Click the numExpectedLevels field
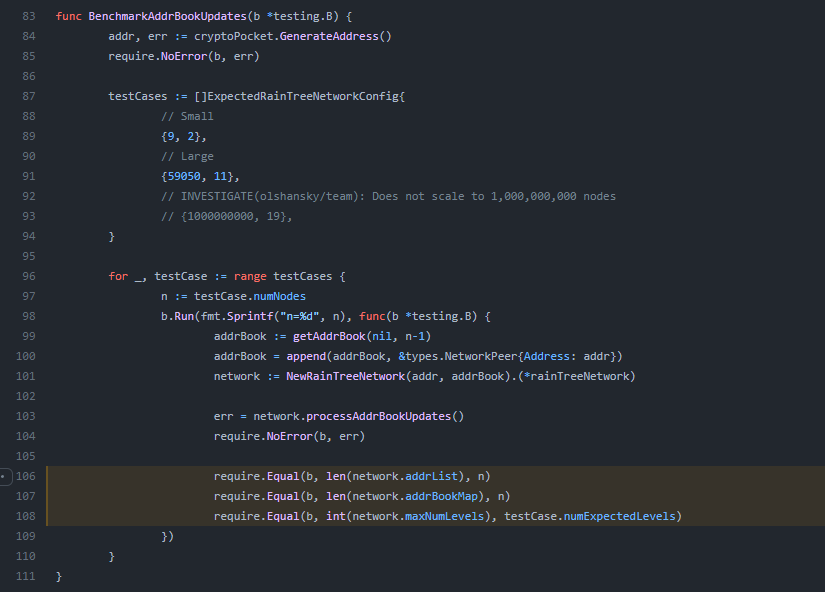This screenshot has height=592, width=825. click(x=619, y=516)
